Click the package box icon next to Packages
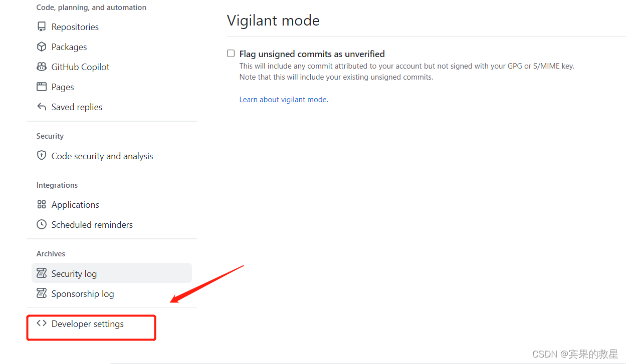 pos(41,47)
